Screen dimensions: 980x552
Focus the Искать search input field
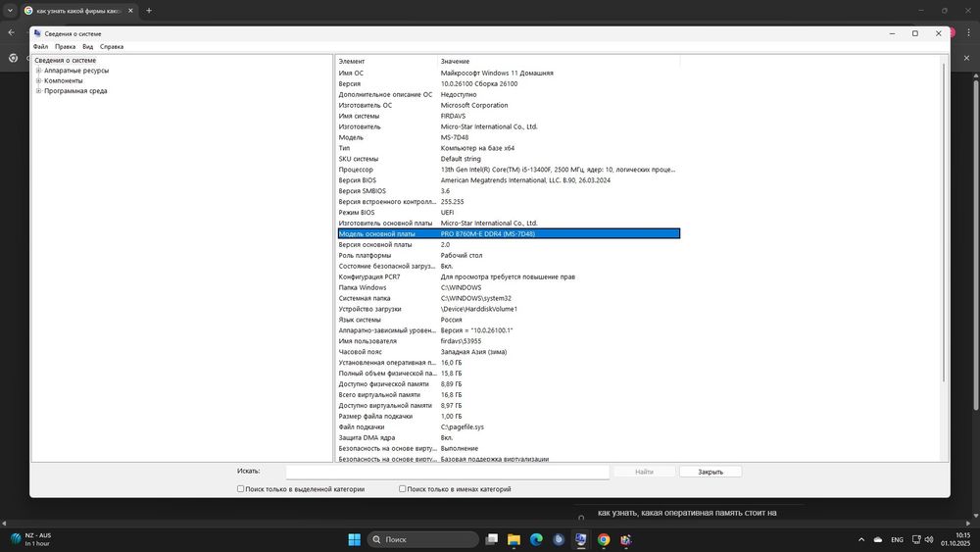[448, 472]
